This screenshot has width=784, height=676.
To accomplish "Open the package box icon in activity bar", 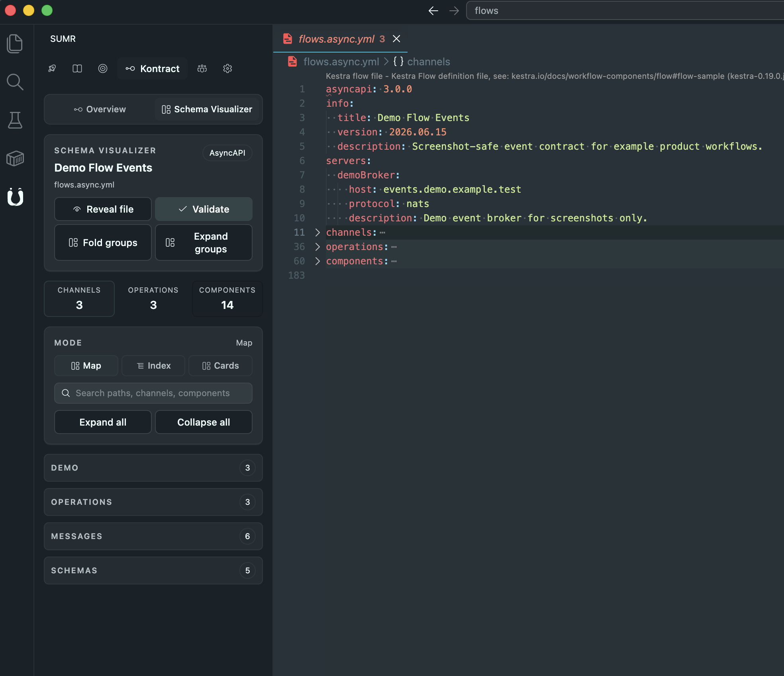I will coord(15,158).
